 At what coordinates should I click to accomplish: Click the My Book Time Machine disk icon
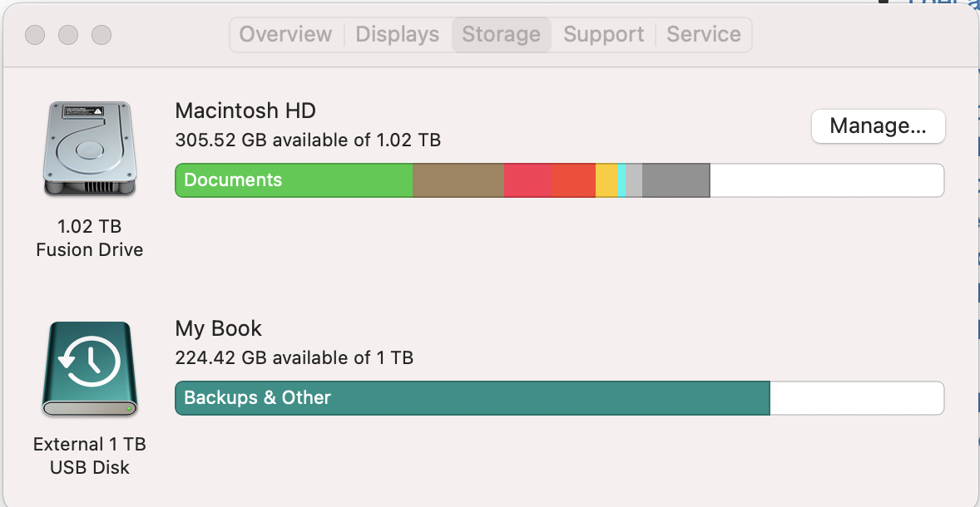(89, 369)
